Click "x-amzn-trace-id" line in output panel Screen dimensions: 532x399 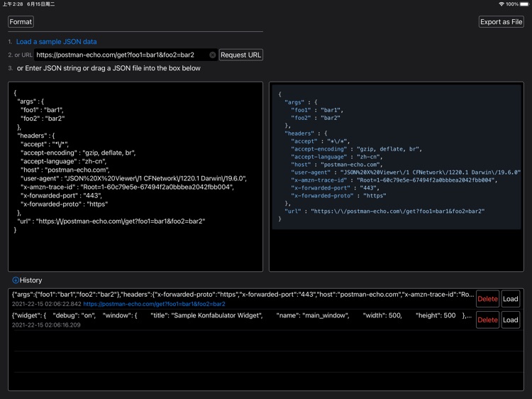coord(394,180)
